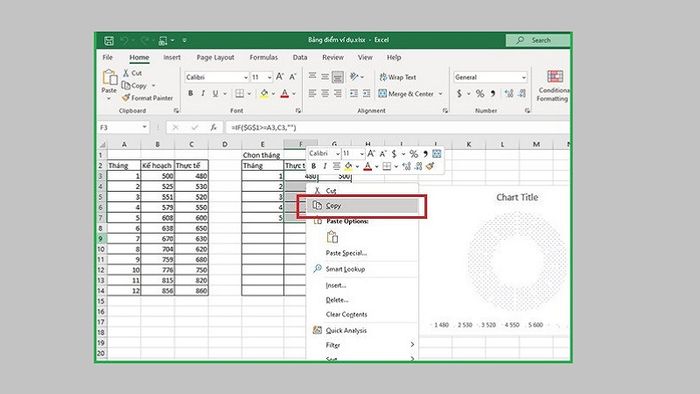Switch to the Page Layout tab
The width and height of the screenshot is (700, 394).
215,57
